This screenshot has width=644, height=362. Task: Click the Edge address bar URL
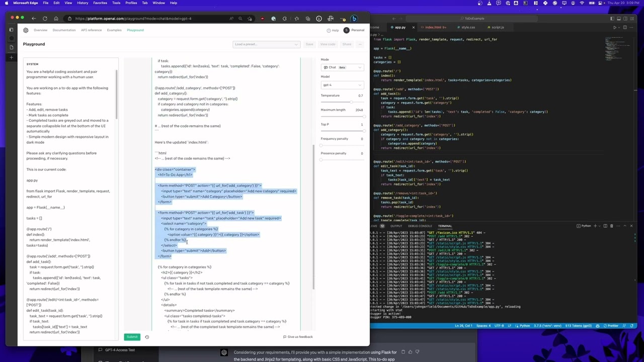click(133, 19)
